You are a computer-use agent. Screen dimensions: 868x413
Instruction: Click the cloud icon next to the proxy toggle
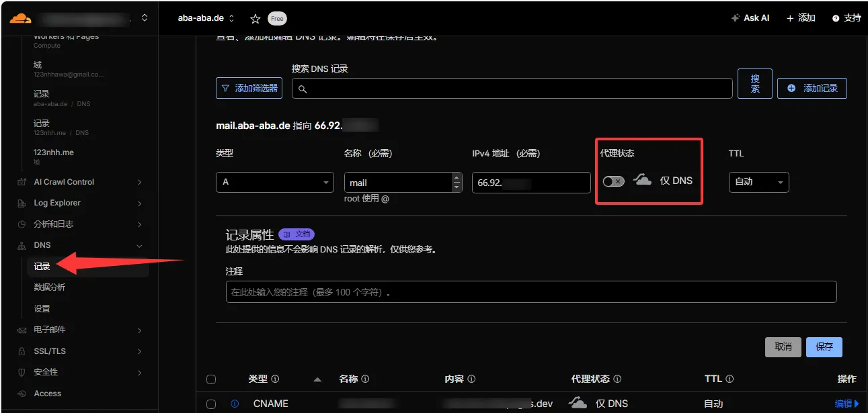pos(642,180)
